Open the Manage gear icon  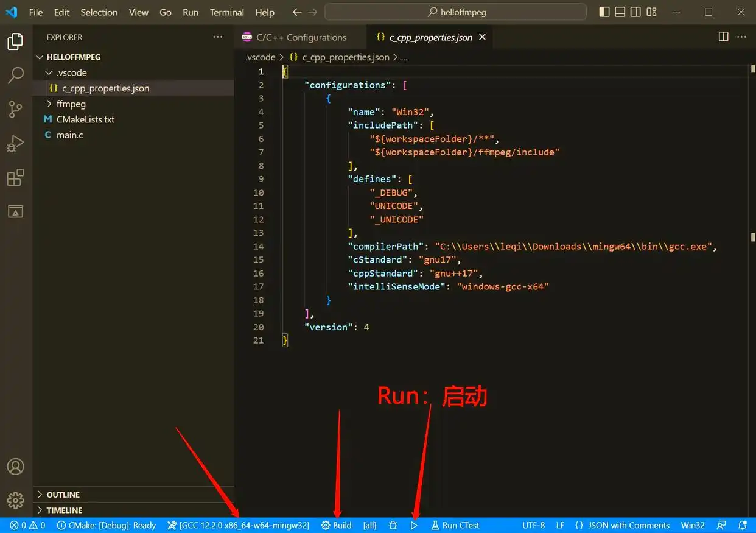click(15, 500)
